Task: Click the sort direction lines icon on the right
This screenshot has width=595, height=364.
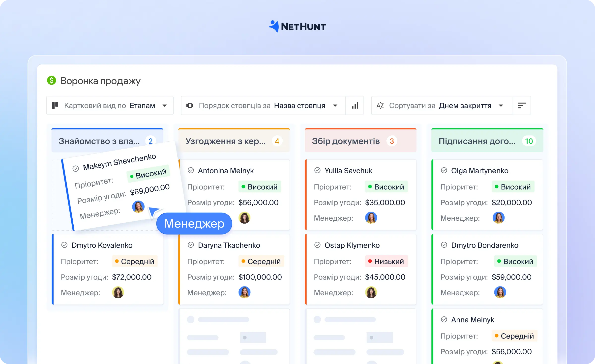Action: point(522,105)
